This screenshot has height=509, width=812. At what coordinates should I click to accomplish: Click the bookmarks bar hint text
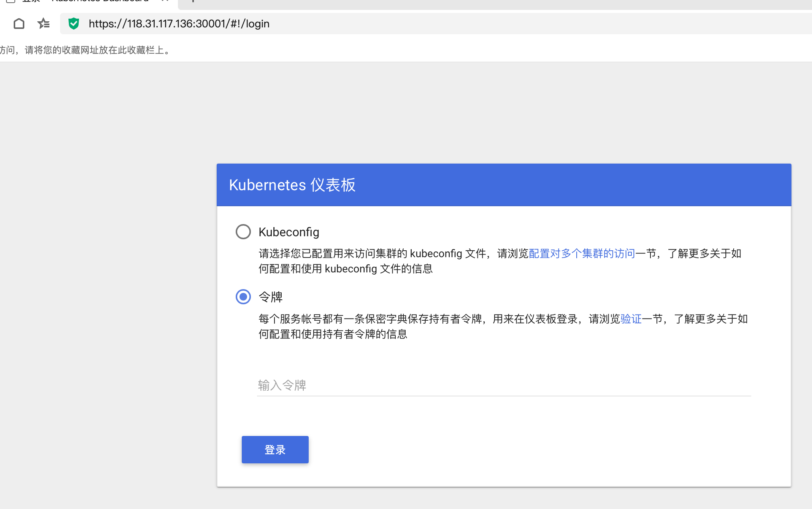click(86, 50)
